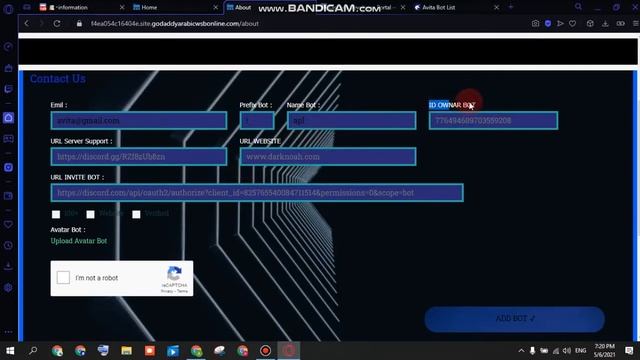Image resolution: width=640 pixels, height=360 pixels.
Task: Tick the Website checkbox
Action: coord(91,214)
